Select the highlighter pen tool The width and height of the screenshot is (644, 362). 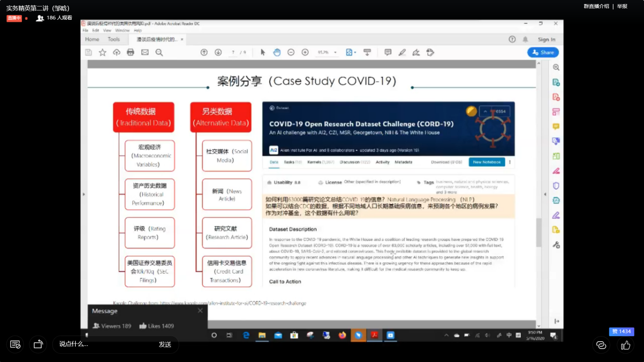point(402,52)
